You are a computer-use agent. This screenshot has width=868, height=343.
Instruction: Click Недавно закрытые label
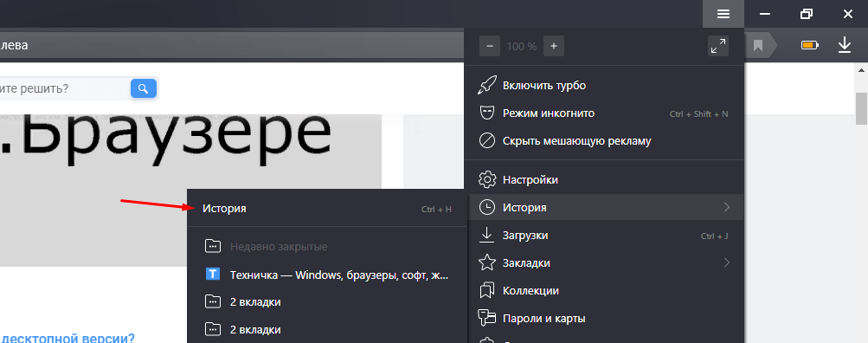pyautogui.click(x=279, y=247)
